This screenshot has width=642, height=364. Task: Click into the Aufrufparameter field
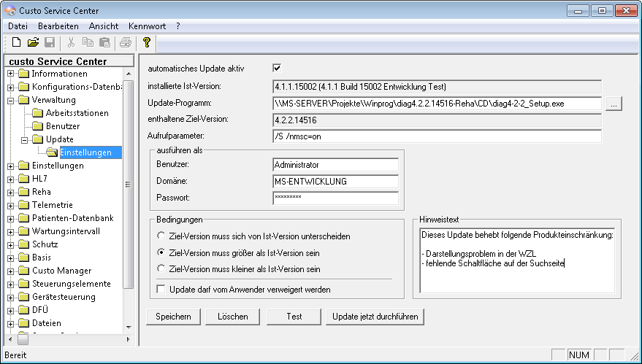point(437,136)
